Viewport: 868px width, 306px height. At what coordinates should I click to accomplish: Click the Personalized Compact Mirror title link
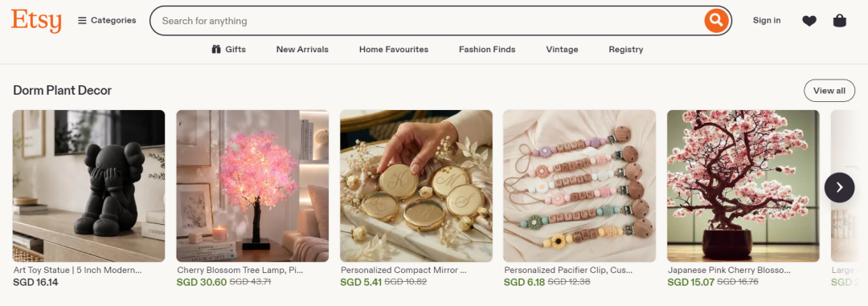point(403,271)
